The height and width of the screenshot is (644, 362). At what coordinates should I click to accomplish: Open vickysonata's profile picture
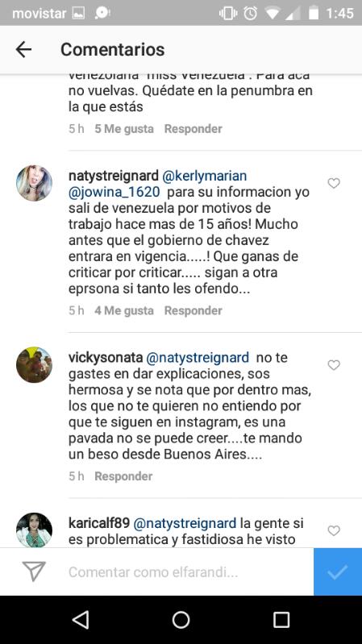tap(34, 364)
